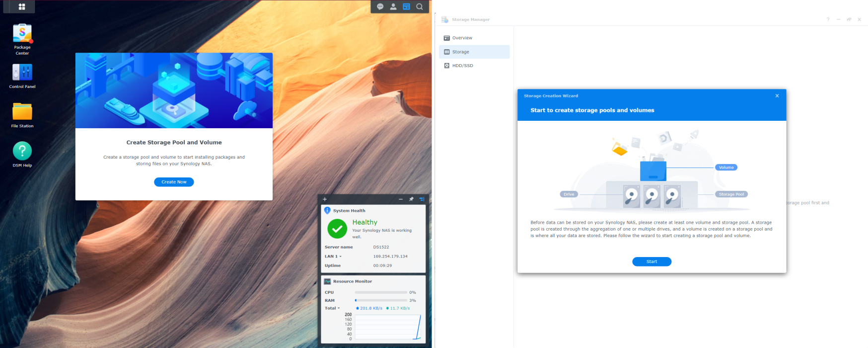The width and height of the screenshot is (868, 348).
Task: Open the DSM search magnifier icon
Action: tap(420, 6)
